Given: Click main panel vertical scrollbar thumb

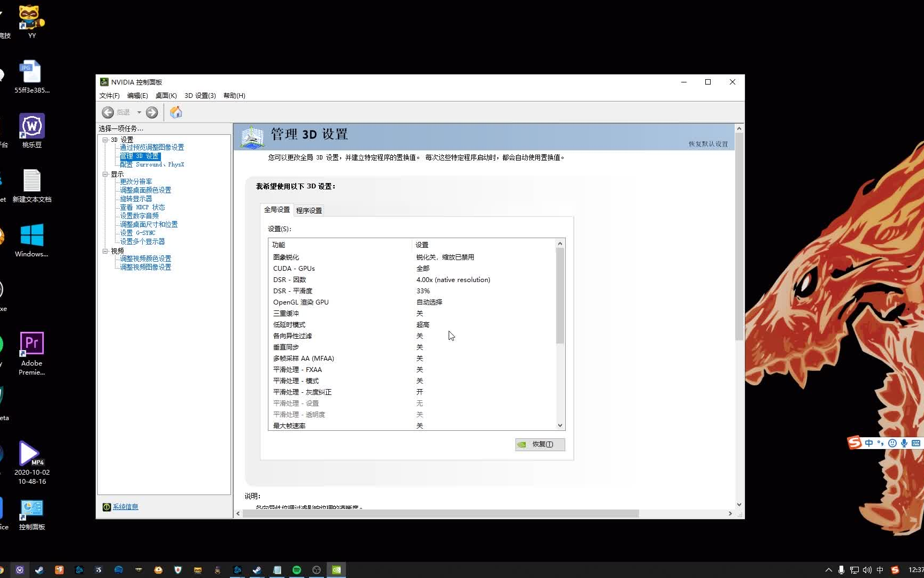Looking at the screenshot, I should pos(739,237).
